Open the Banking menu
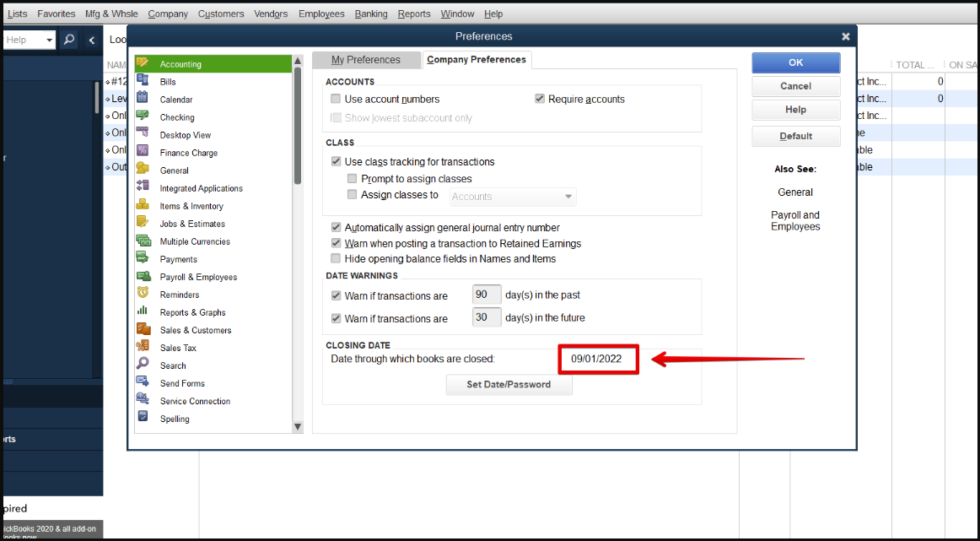This screenshot has height=541, width=980. 370,14
